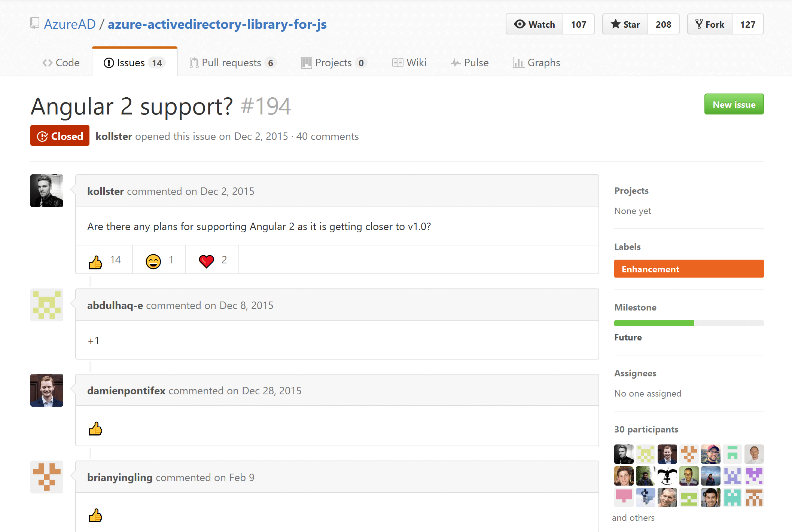The width and height of the screenshot is (792, 532).
Task: Click the Issues count badge 14
Action: (157, 63)
